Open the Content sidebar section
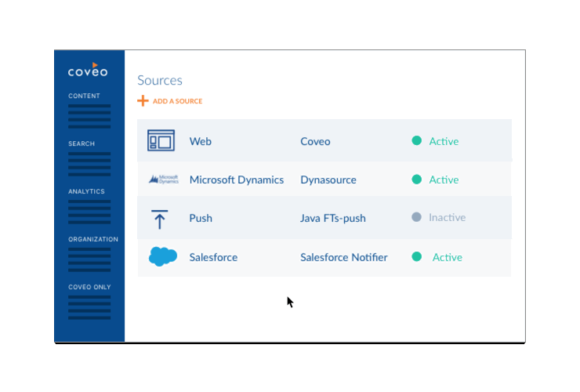The width and height of the screenshot is (580, 392). (84, 96)
